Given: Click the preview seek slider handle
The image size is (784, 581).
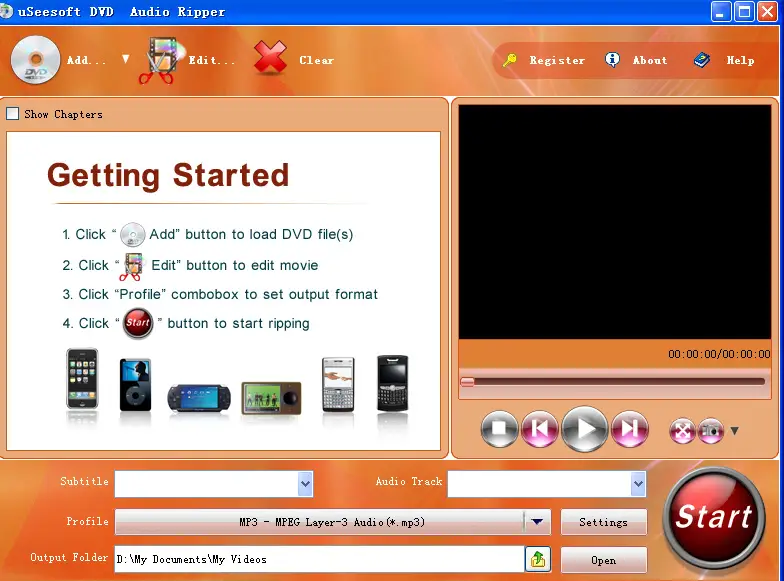Looking at the screenshot, I should click(x=467, y=382).
